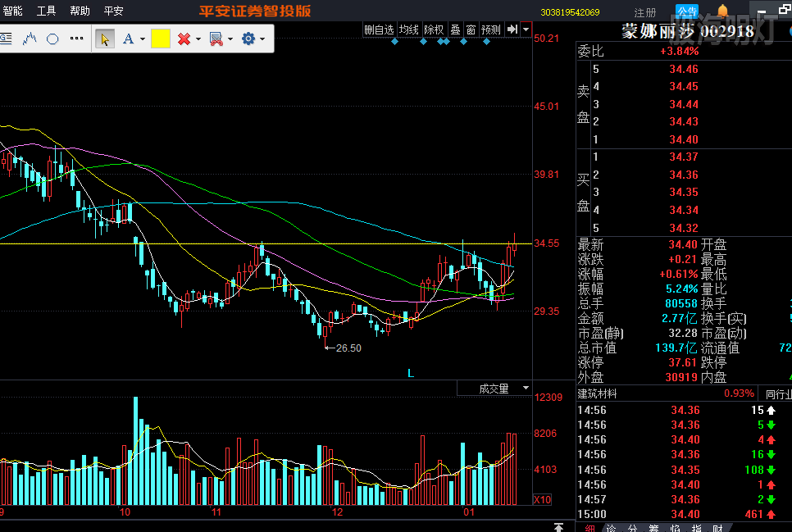792x532 pixels.
Task: Switch to the 细 detail tab
Action: 589,529
